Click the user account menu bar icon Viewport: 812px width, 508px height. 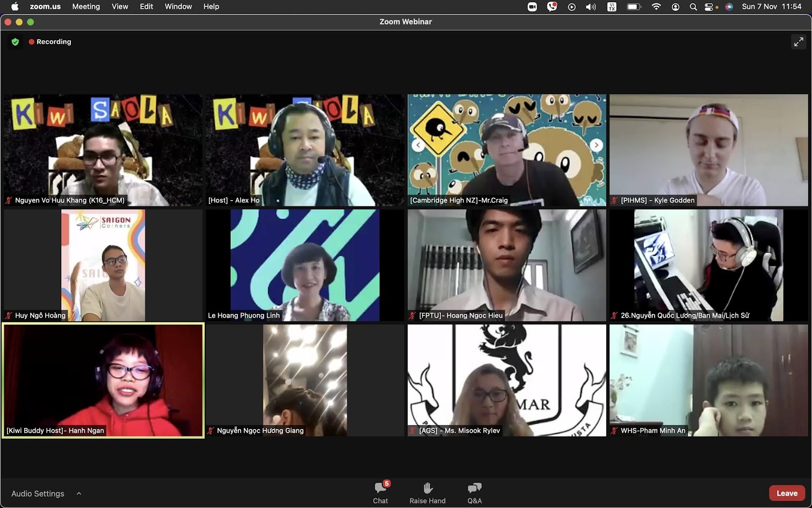676,7
